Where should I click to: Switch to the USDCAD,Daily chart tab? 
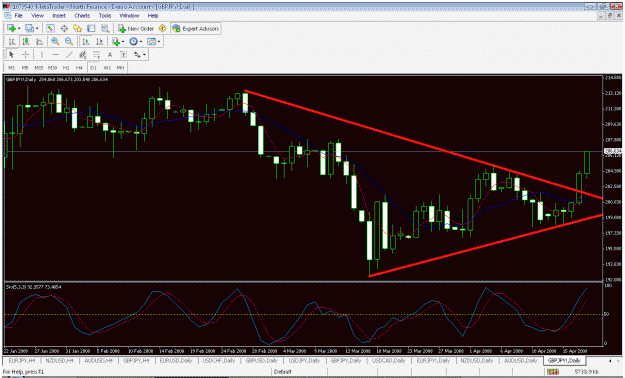tap(388, 360)
